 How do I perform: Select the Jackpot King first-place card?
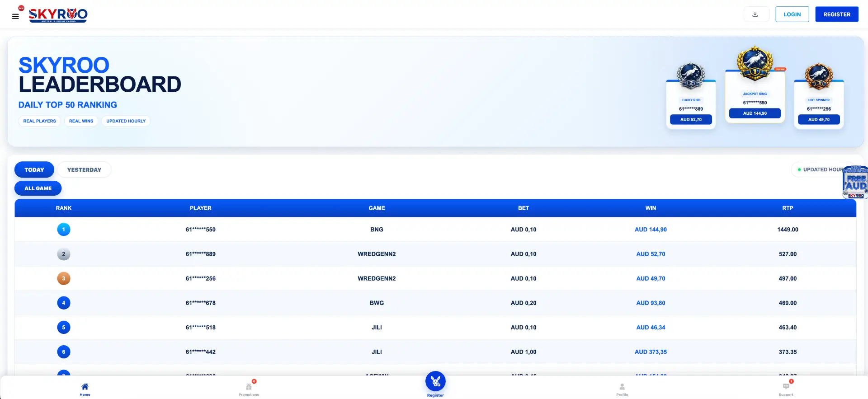click(x=755, y=96)
